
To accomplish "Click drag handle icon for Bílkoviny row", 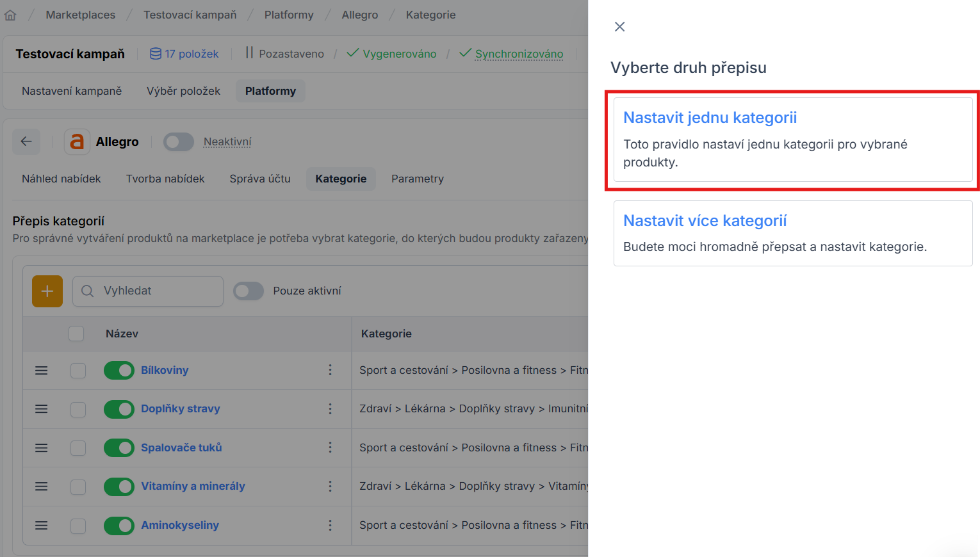I will tap(42, 371).
